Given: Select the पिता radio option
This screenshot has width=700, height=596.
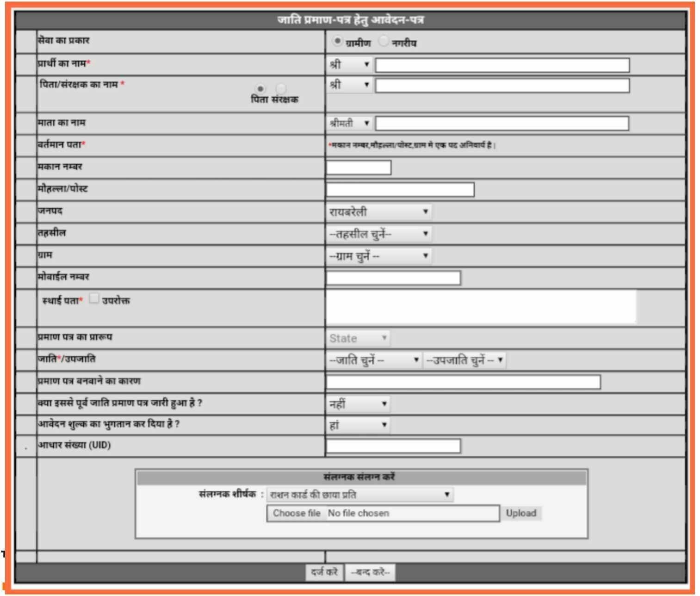Looking at the screenshot, I should click(x=260, y=88).
